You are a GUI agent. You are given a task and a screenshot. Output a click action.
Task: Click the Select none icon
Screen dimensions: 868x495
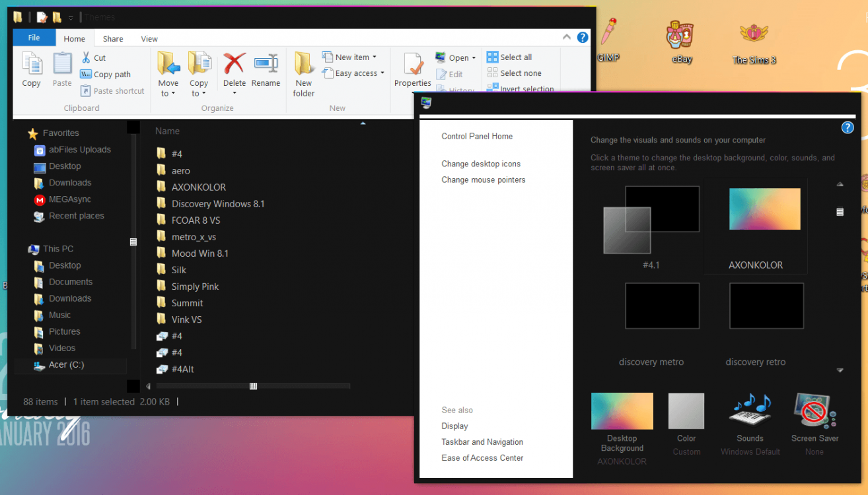click(x=493, y=73)
